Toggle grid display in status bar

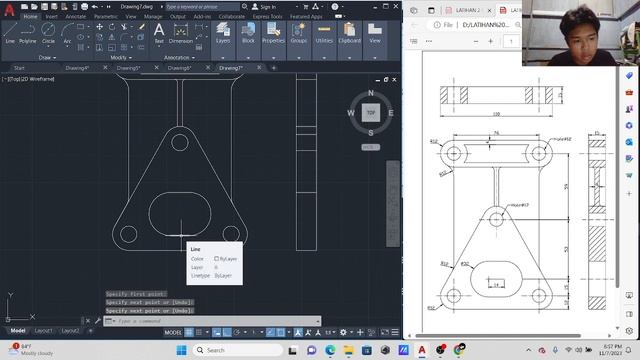click(x=189, y=333)
